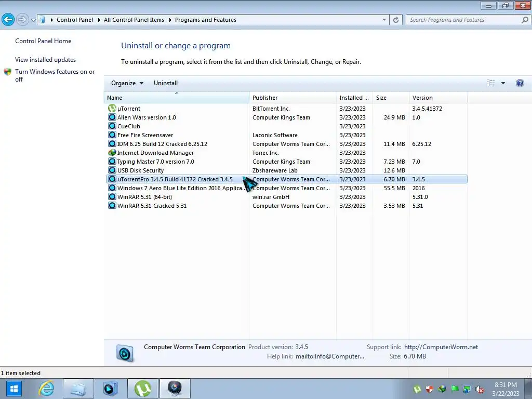Screen dimensions: 532x399
Task: Go back with the Back arrow button
Action: [x=8, y=19]
